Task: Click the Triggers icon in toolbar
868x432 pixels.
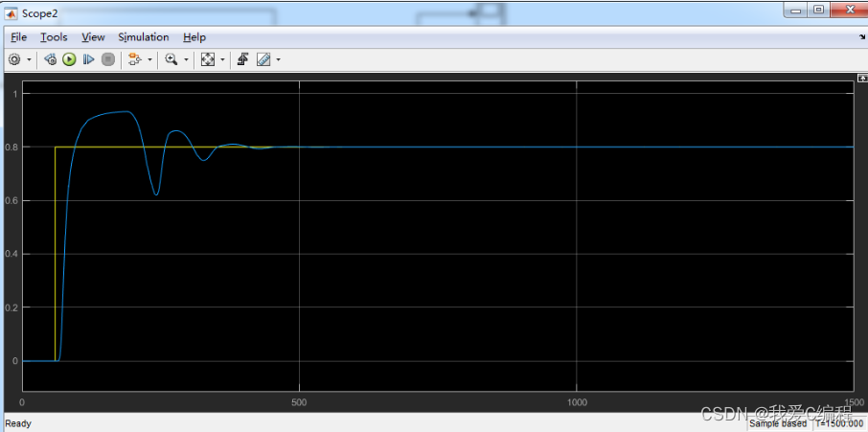Action: pos(242,59)
